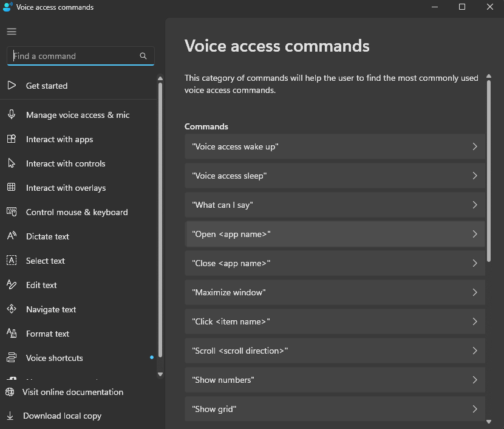Focus the Find a command search field
Viewport: 504px width, 429px height.
click(73, 56)
